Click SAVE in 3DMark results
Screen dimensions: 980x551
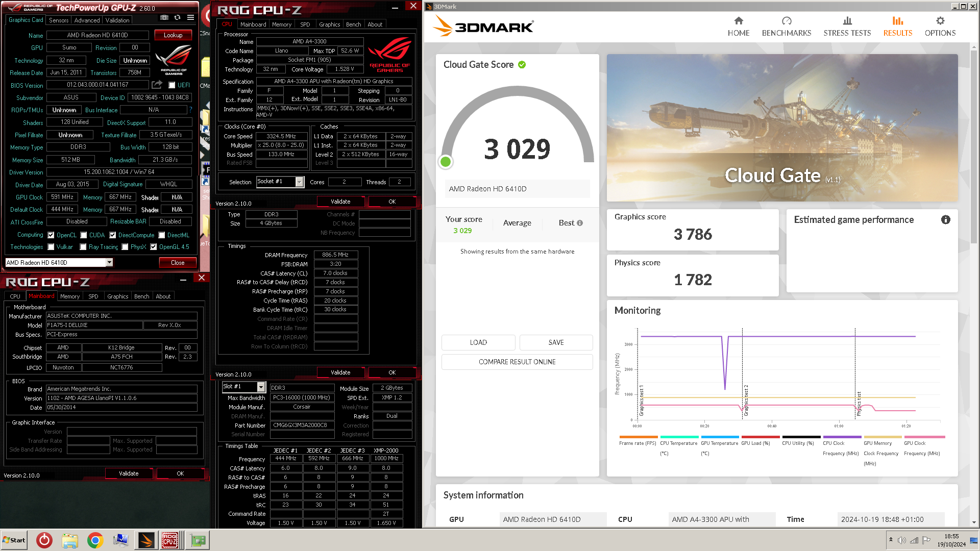(556, 342)
